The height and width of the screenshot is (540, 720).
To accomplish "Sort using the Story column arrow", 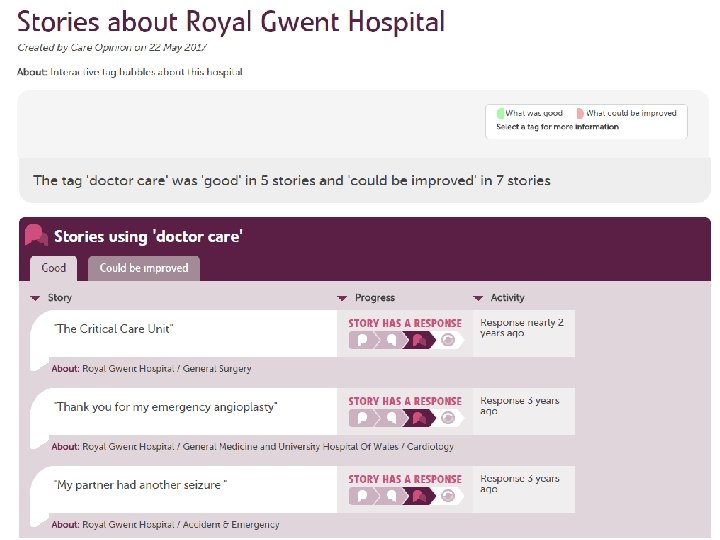I will click(x=35, y=298).
